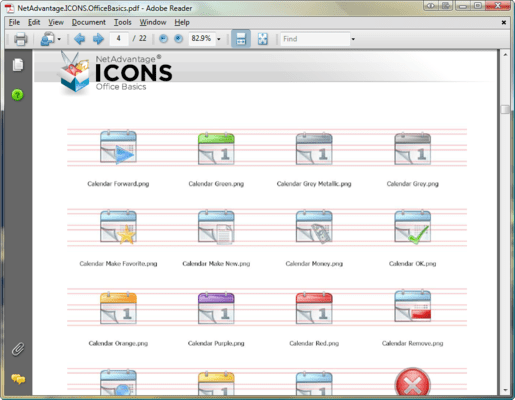Image resolution: width=515 pixels, height=400 pixels.
Task: Open the Document menu
Action: (x=89, y=22)
